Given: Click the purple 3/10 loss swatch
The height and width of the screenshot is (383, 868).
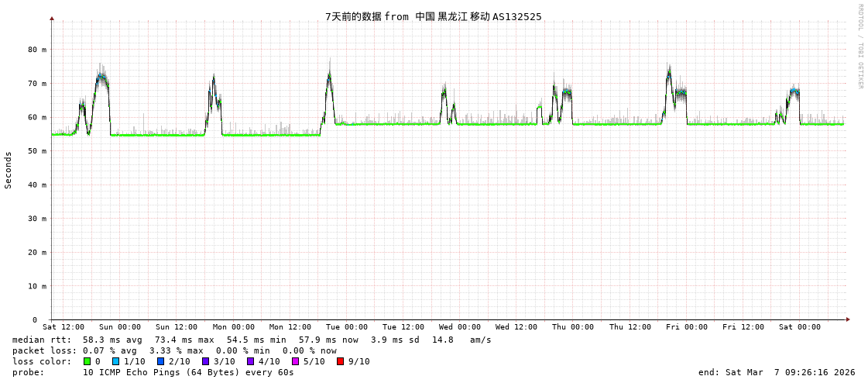Looking at the screenshot, I should point(206,361).
